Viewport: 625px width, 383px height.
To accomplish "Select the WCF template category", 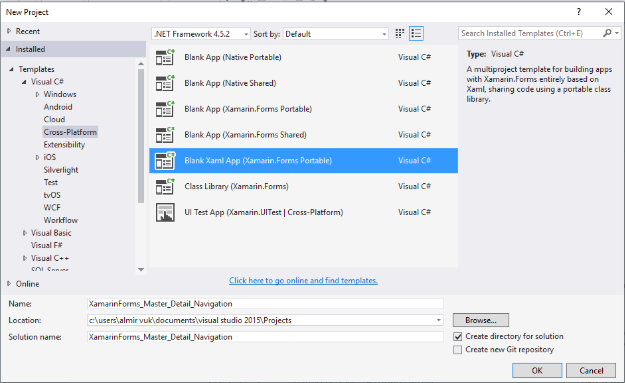I will pos(52,208).
